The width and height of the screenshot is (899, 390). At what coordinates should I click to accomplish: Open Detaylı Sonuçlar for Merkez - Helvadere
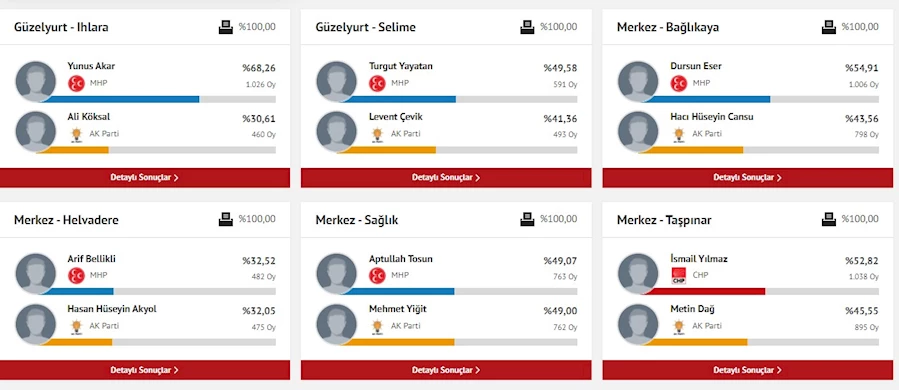(145, 370)
